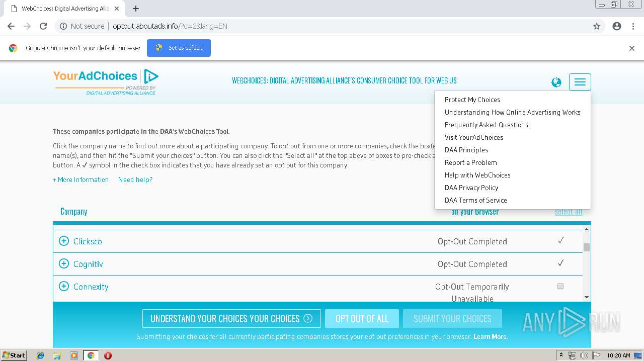Screen dimensions: 644x362
Task: Click the volume speaker tray icon
Action: pyautogui.click(x=584, y=355)
